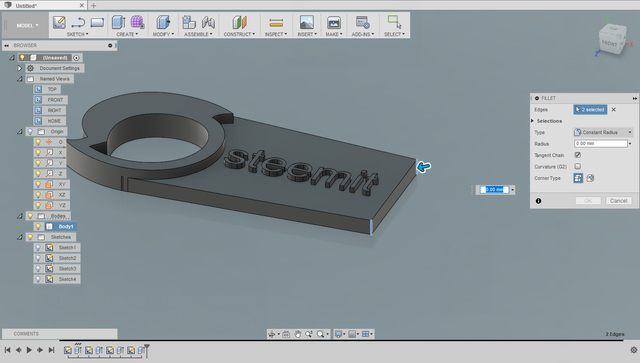Viewport: 640px width, 363px height.
Task: Play the timeline
Action: [x=29, y=350]
